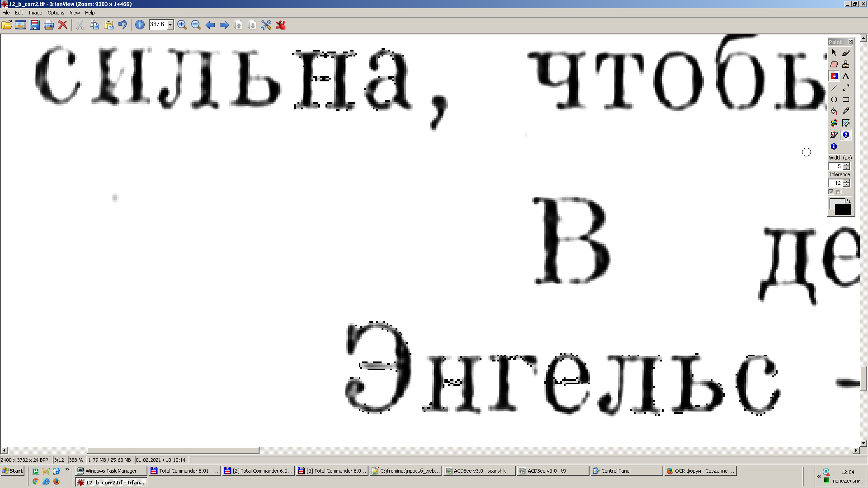Open the View menu
868x488 pixels.
[x=75, y=13]
